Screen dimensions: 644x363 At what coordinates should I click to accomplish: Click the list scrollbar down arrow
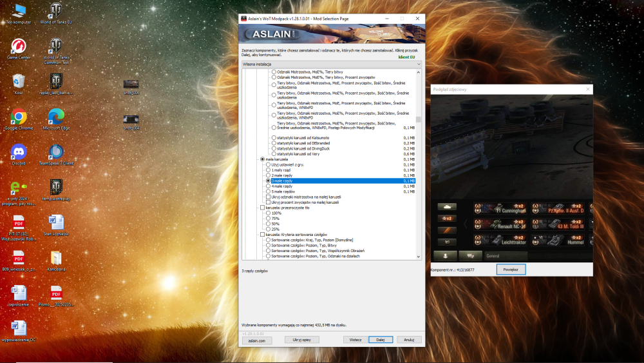[x=419, y=257]
